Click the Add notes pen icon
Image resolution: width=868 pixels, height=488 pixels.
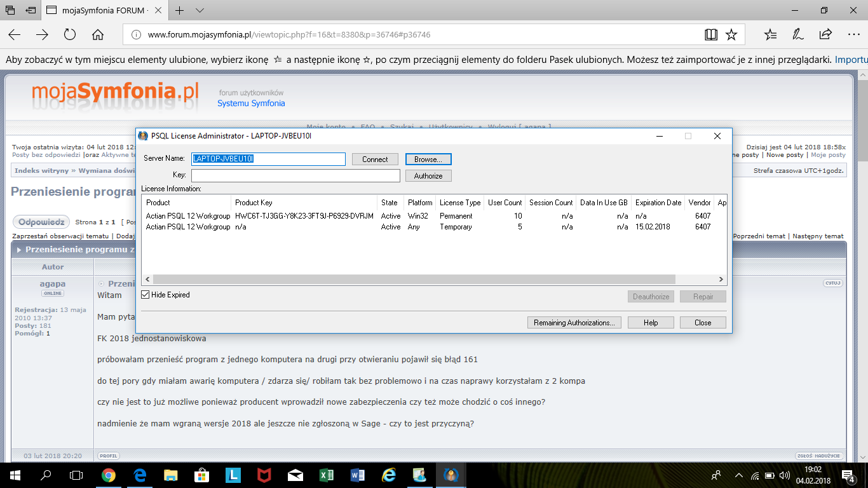[797, 34]
